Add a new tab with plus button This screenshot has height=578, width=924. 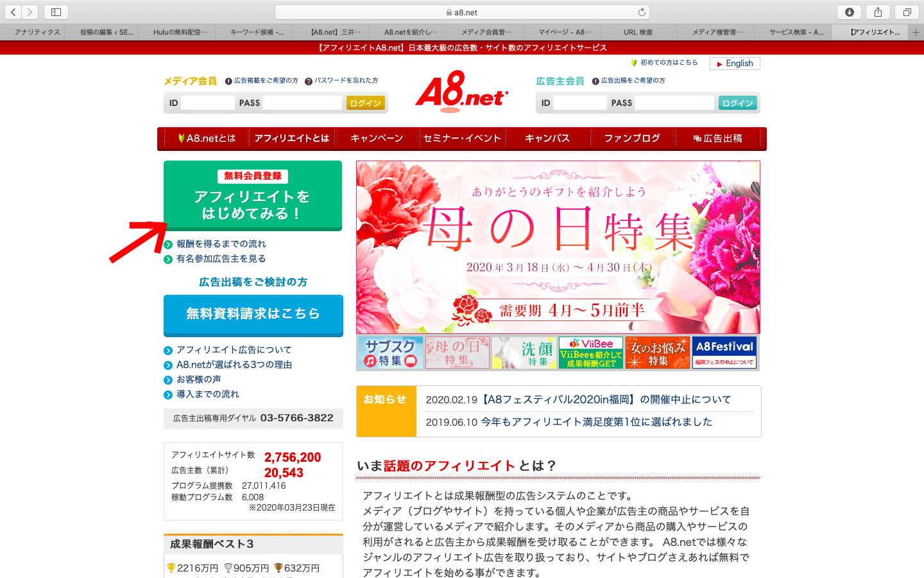click(x=916, y=32)
